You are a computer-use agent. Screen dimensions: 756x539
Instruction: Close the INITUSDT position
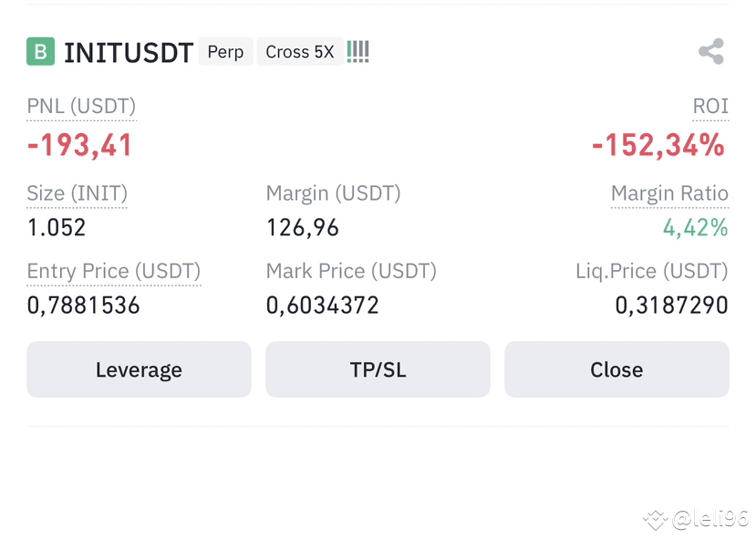pos(616,369)
